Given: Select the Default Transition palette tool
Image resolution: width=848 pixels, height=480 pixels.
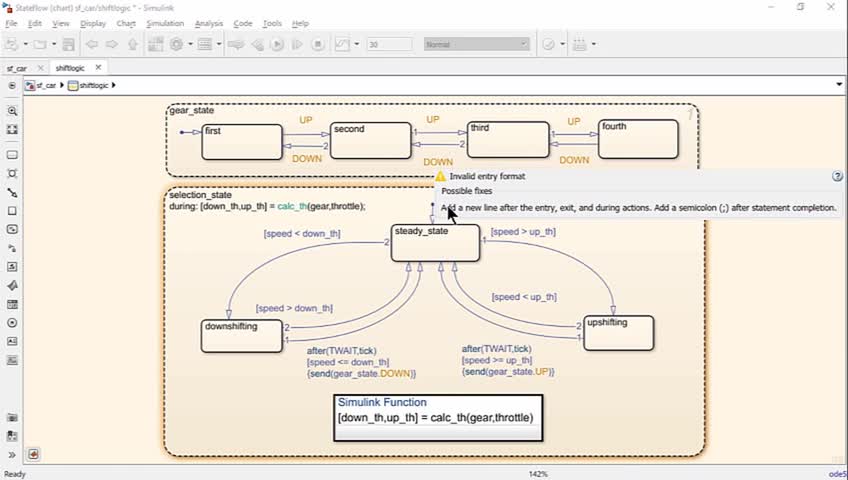Looking at the screenshot, I should [12, 192].
